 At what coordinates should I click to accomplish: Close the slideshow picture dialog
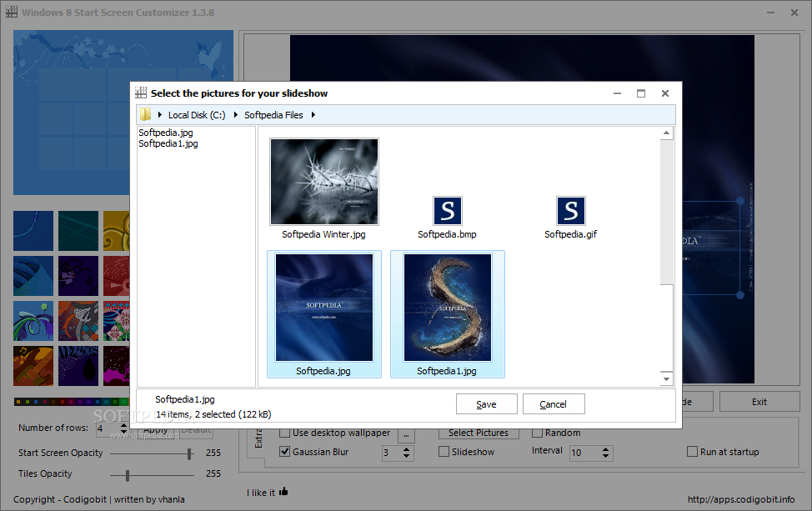pos(665,93)
